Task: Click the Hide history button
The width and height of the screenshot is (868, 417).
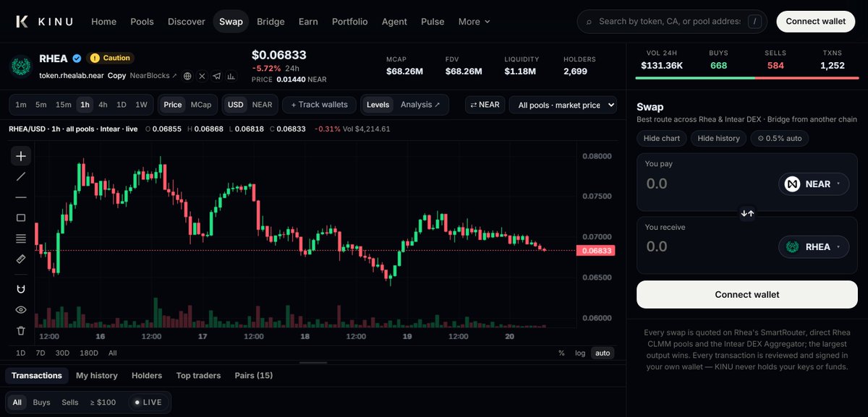Action: point(719,138)
